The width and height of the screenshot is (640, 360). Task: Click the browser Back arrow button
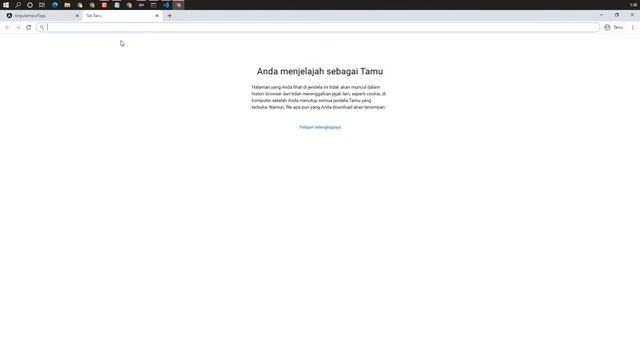7,27
